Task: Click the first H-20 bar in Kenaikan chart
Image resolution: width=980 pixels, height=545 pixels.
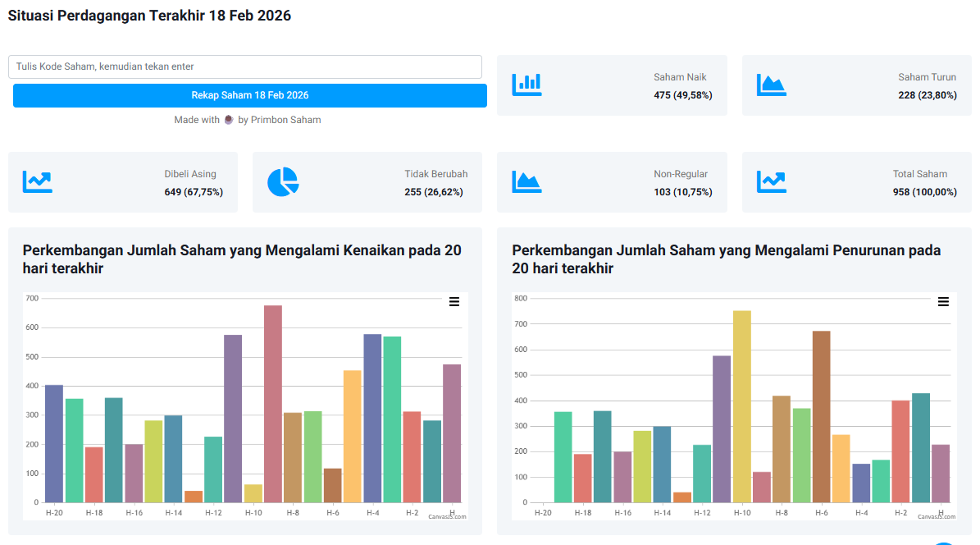Action: 54,443
